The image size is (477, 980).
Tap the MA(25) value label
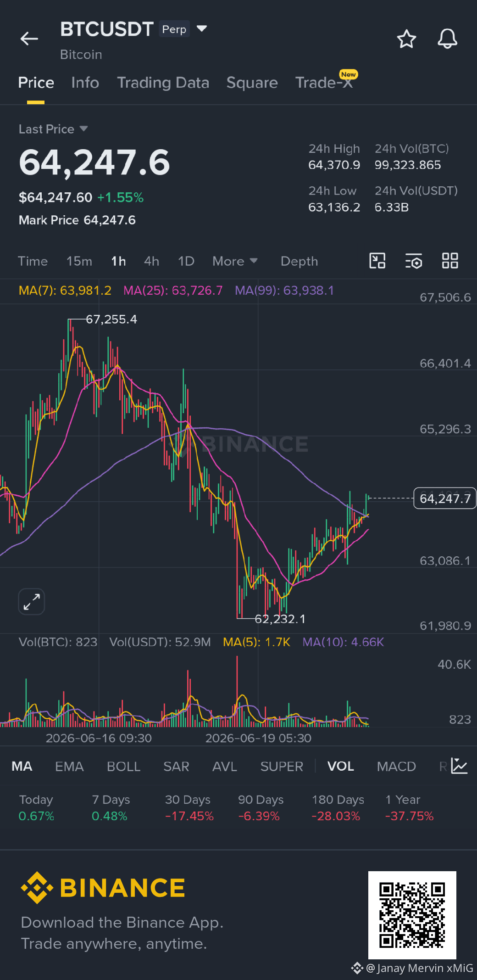coord(173,291)
